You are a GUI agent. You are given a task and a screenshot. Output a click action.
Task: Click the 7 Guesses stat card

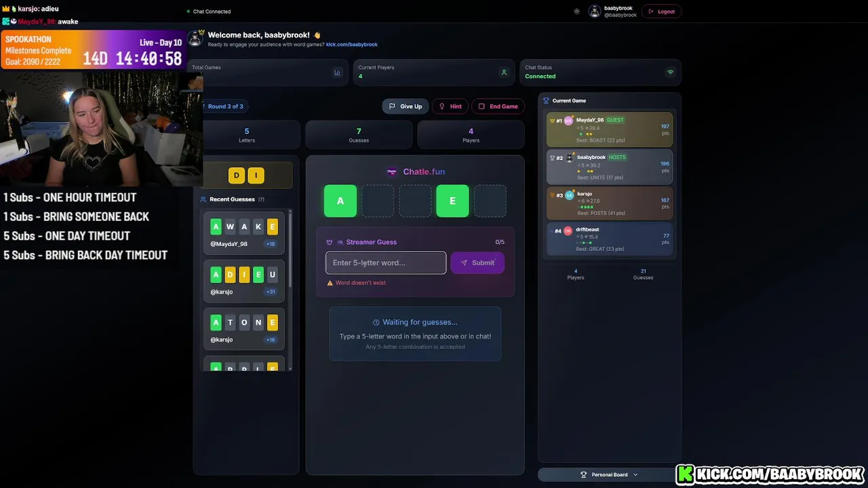[359, 135]
